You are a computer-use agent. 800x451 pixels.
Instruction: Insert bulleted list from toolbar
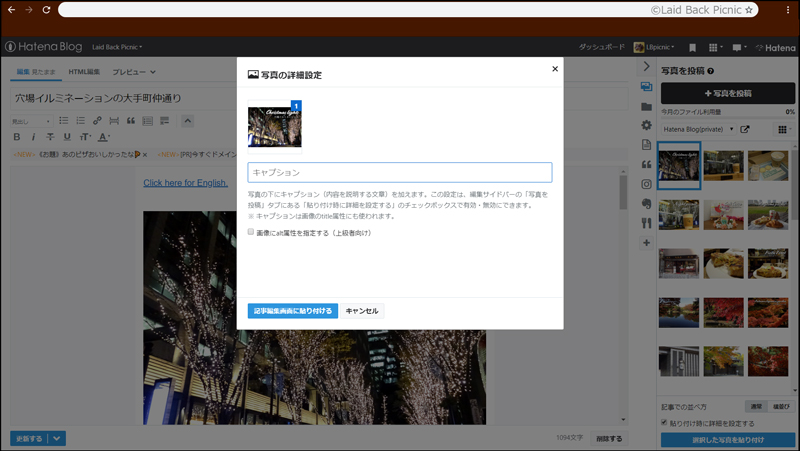pos(64,120)
